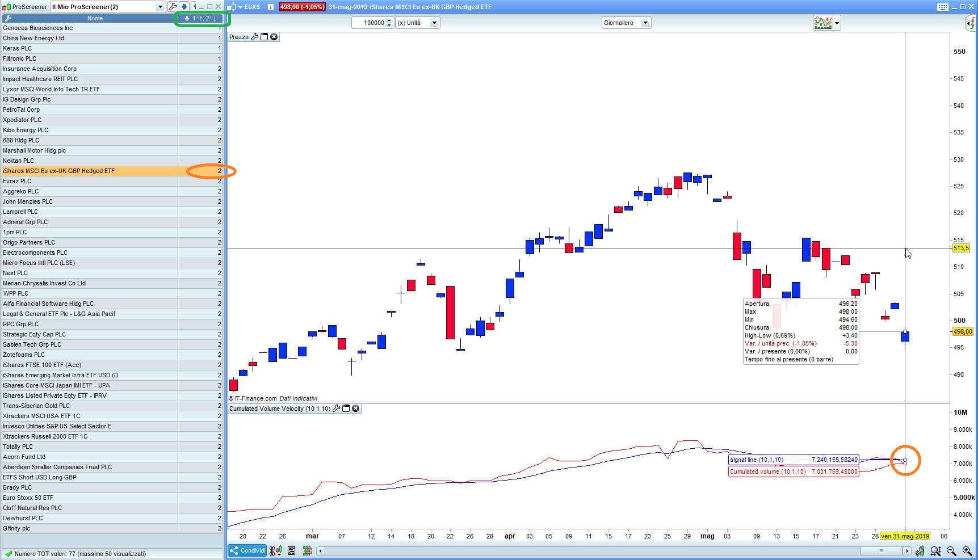Select 888 Hldg PLC row
Screen dimensions: 978x560
coord(112,140)
